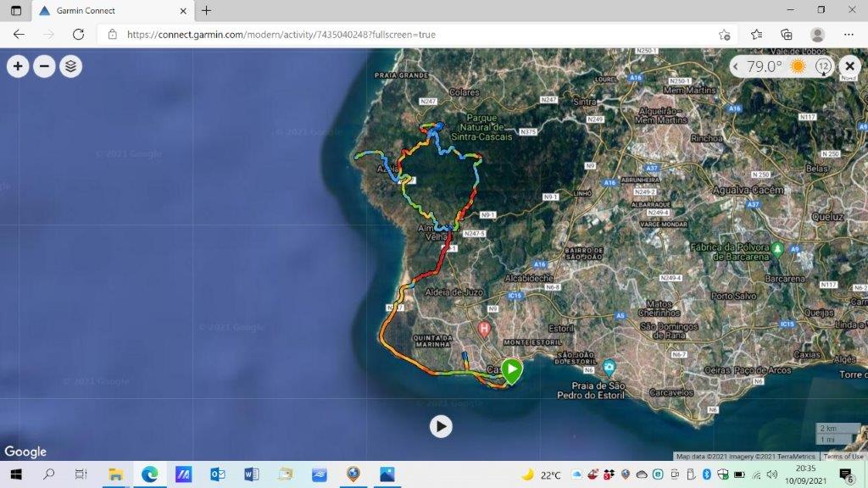Close the Garmin Connect tab
Viewport: 868px width, 488px height.
183,10
